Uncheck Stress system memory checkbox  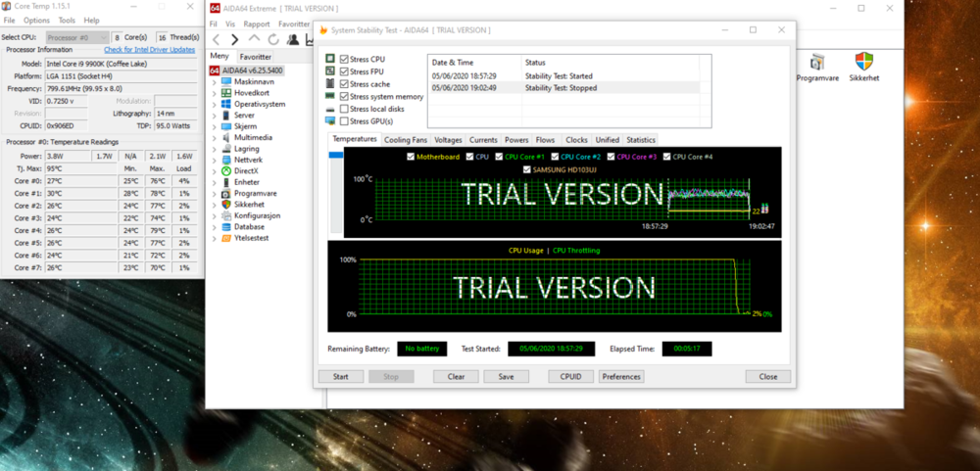pyautogui.click(x=344, y=96)
